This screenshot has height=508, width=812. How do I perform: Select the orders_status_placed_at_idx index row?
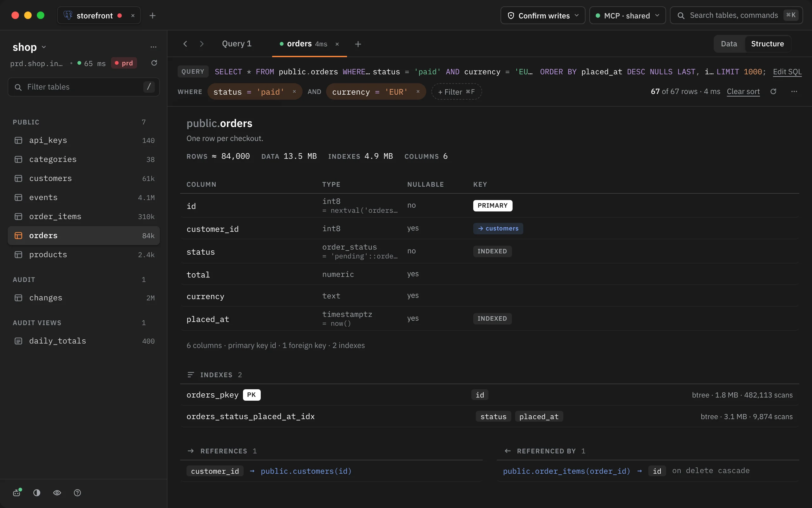pos(489,417)
